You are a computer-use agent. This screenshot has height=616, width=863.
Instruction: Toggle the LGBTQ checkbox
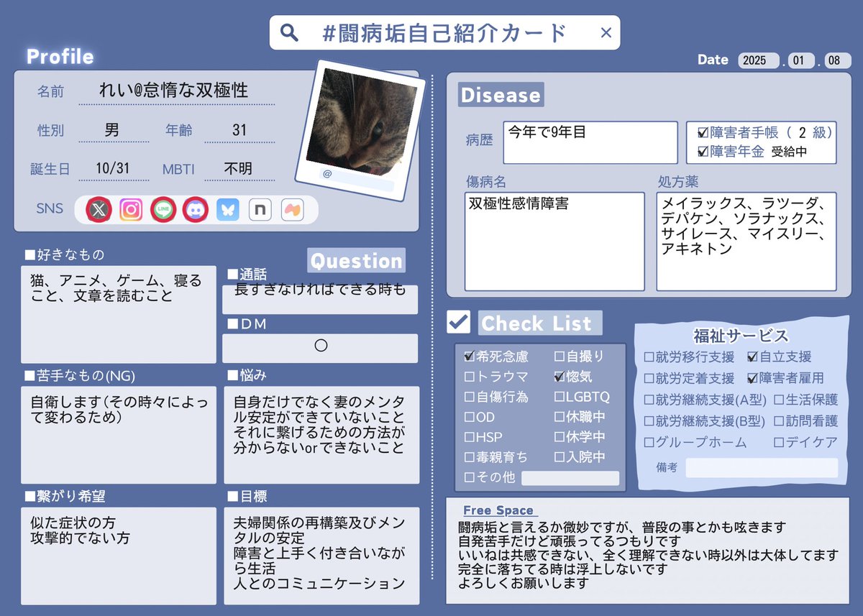(x=560, y=396)
